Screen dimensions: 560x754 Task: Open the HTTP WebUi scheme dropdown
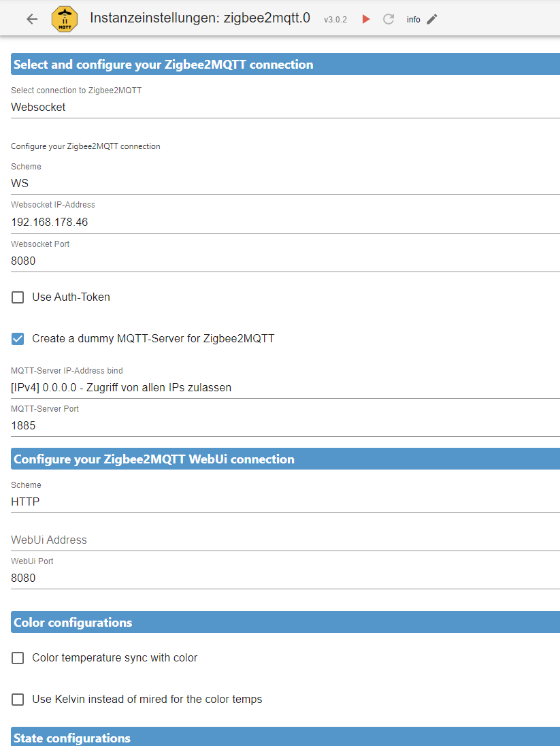pyautogui.click(x=285, y=502)
